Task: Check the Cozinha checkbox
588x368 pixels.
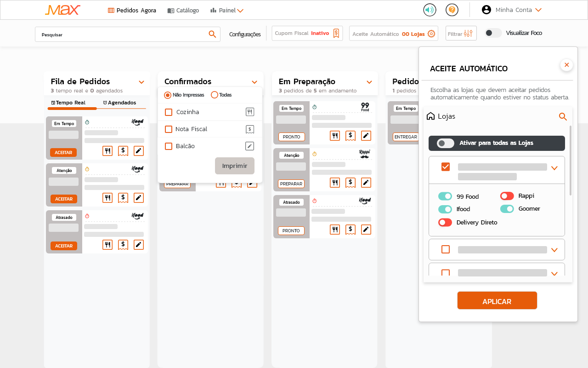Action: click(x=169, y=112)
